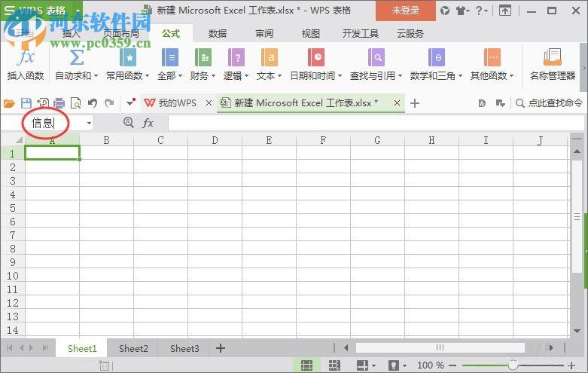
Task: Click the formula bar input field
Action: pyautogui.click(x=376, y=123)
